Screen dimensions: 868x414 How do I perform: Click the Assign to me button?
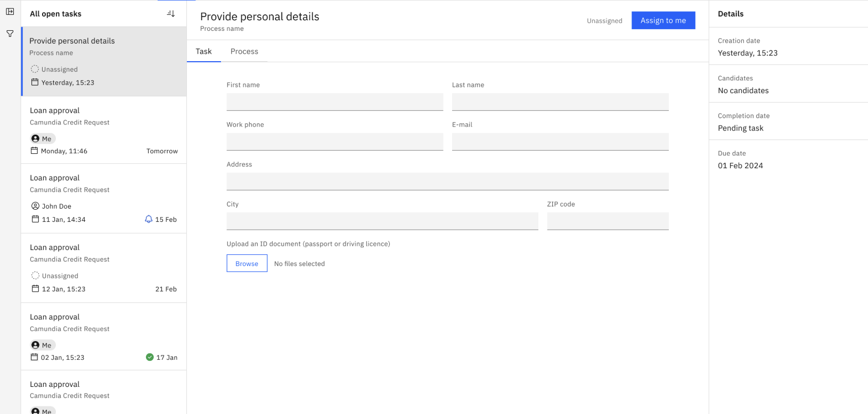tap(663, 20)
